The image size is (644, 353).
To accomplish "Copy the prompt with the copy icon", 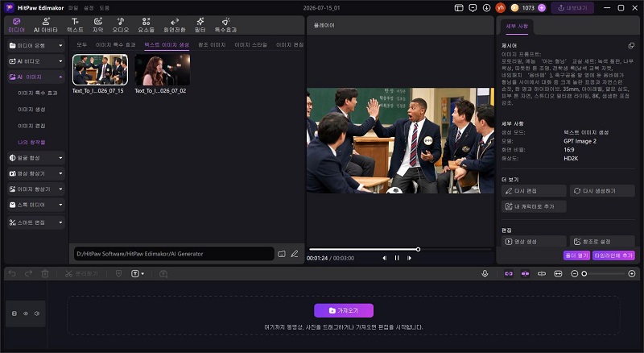I will [631, 46].
